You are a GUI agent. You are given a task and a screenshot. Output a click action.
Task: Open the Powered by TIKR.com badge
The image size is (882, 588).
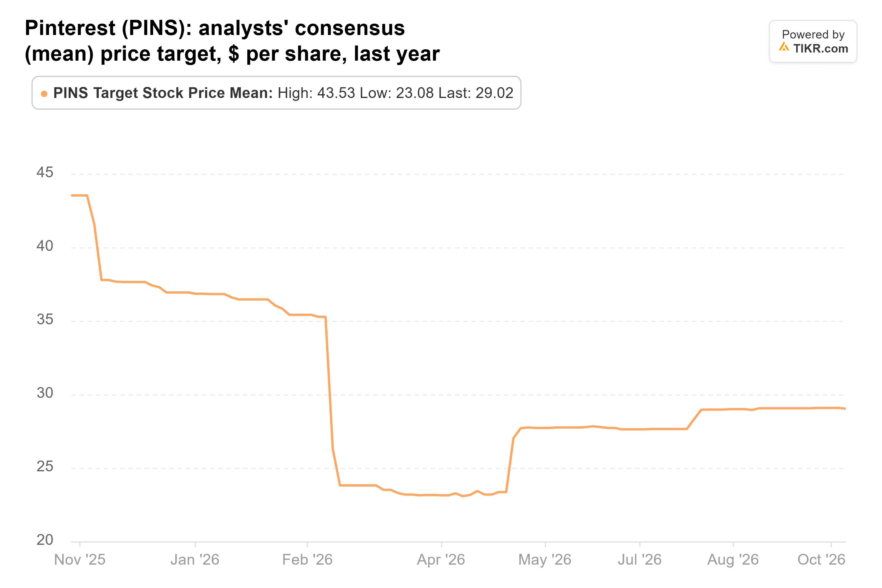coord(813,41)
